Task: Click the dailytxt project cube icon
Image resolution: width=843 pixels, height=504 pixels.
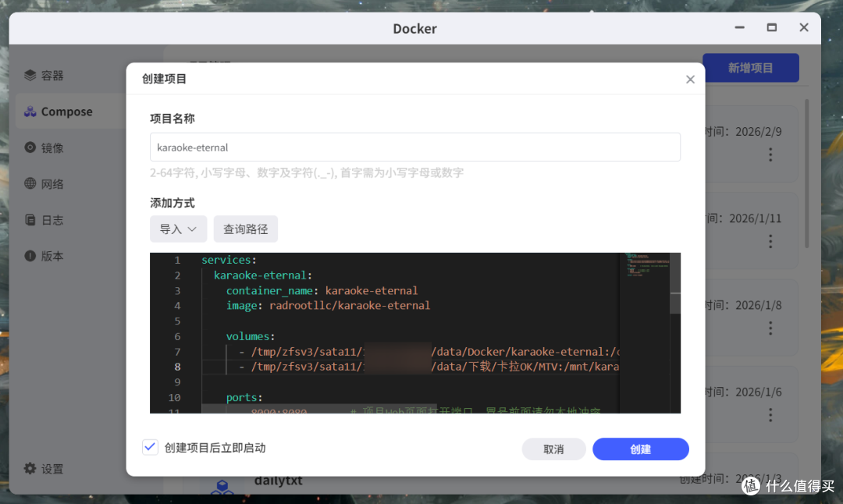Action: (222, 486)
